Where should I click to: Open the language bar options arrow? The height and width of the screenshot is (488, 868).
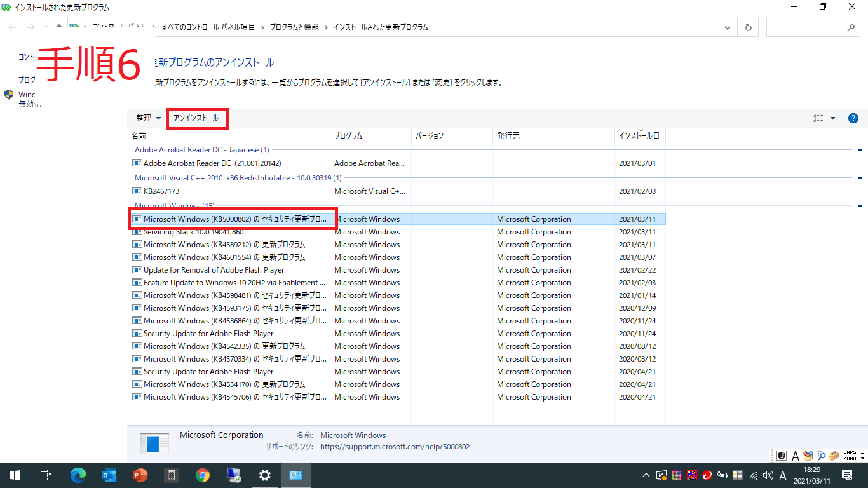862,459
